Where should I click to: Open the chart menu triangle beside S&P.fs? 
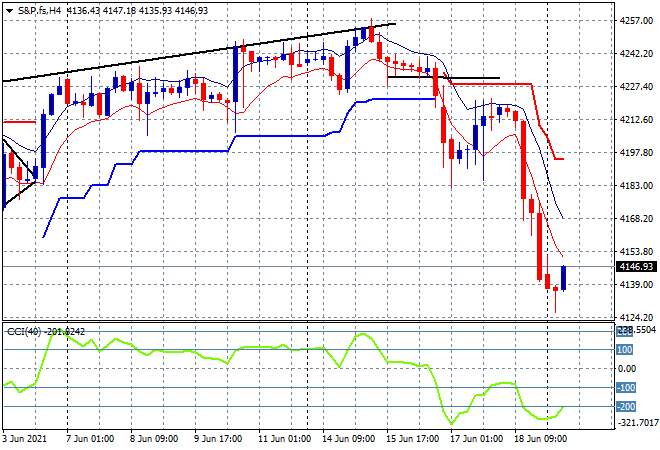point(10,11)
